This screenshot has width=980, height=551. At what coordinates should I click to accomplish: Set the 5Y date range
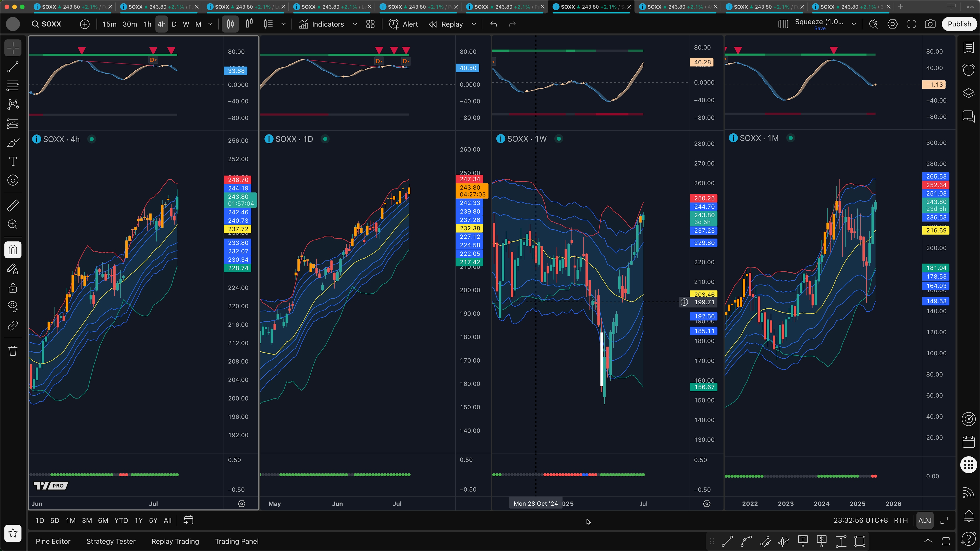(153, 521)
